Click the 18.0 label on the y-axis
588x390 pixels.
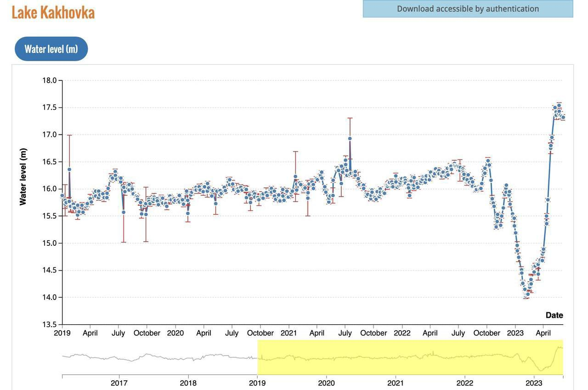pyautogui.click(x=49, y=80)
